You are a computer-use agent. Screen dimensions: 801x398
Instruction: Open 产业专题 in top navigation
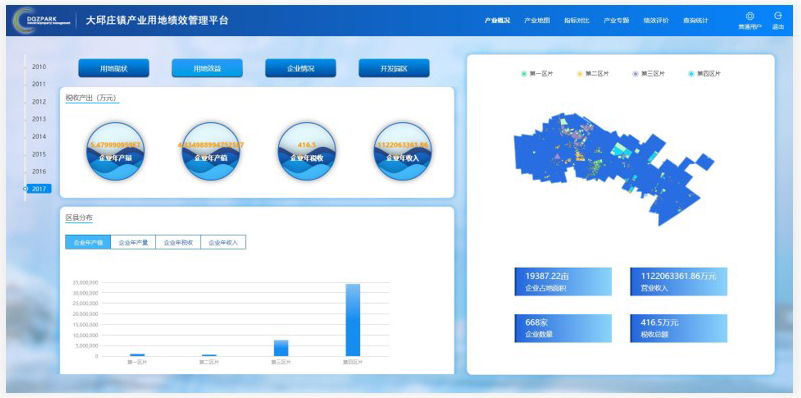[616, 21]
